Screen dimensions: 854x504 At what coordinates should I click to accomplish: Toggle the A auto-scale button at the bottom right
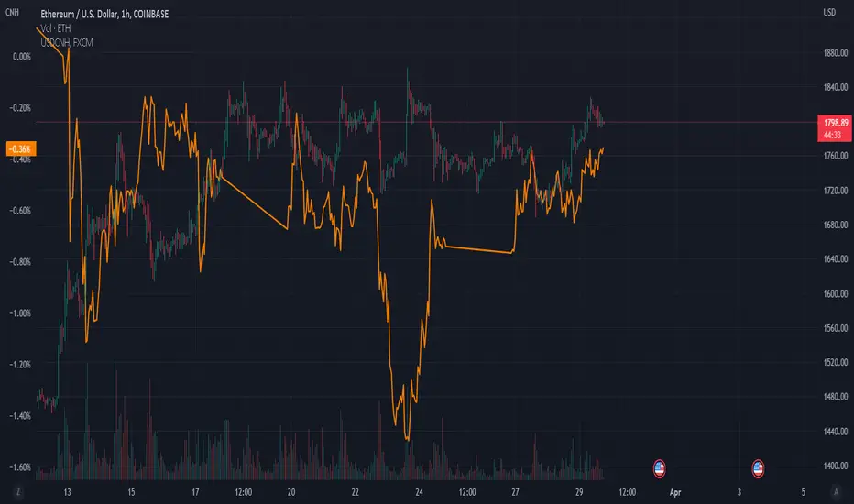point(837,492)
